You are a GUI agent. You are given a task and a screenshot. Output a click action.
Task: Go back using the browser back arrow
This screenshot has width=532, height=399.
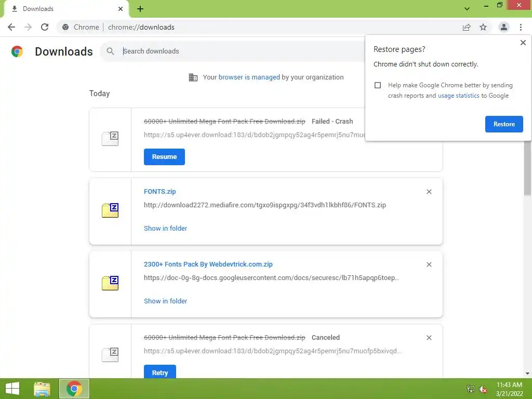(x=11, y=27)
